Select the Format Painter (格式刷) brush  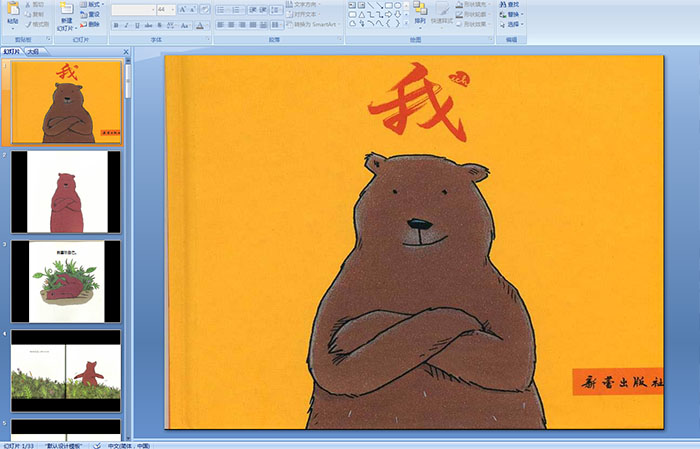coord(37,25)
